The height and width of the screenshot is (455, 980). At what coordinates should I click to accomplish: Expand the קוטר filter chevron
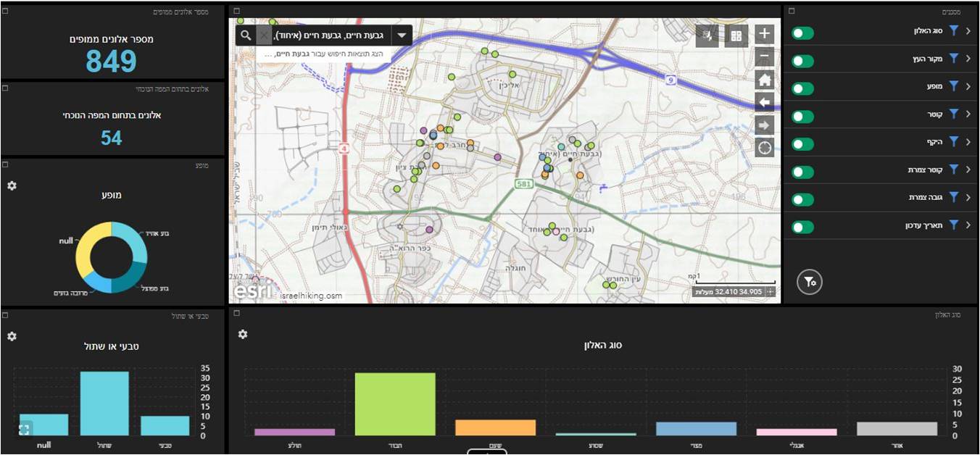[968, 114]
